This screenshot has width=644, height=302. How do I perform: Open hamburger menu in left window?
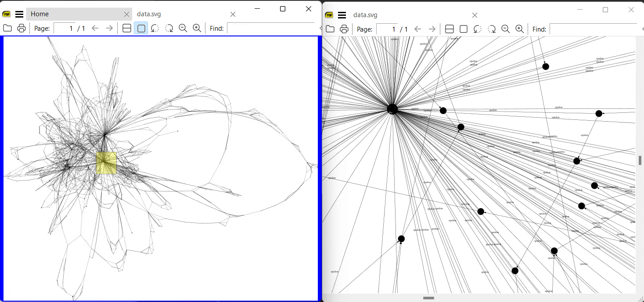point(19,14)
